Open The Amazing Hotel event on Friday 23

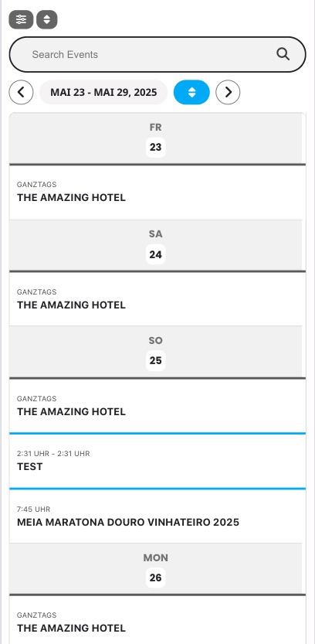157,193
